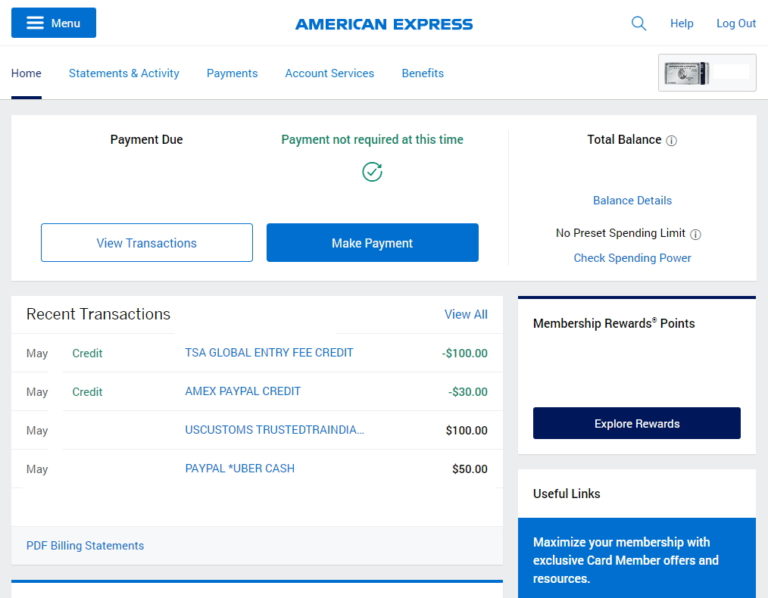The image size is (768, 598).
Task: Open PDF Billing Statements link
Action: click(x=85, y=546)
